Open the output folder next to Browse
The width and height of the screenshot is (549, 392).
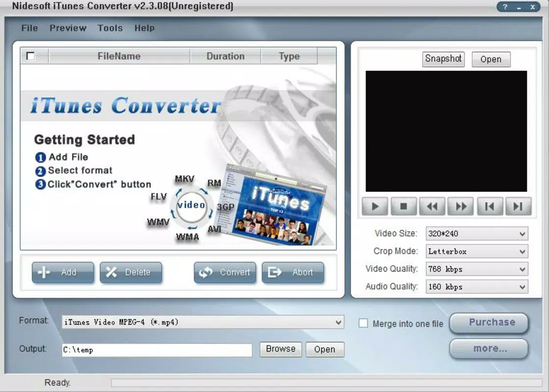[325, 349]
